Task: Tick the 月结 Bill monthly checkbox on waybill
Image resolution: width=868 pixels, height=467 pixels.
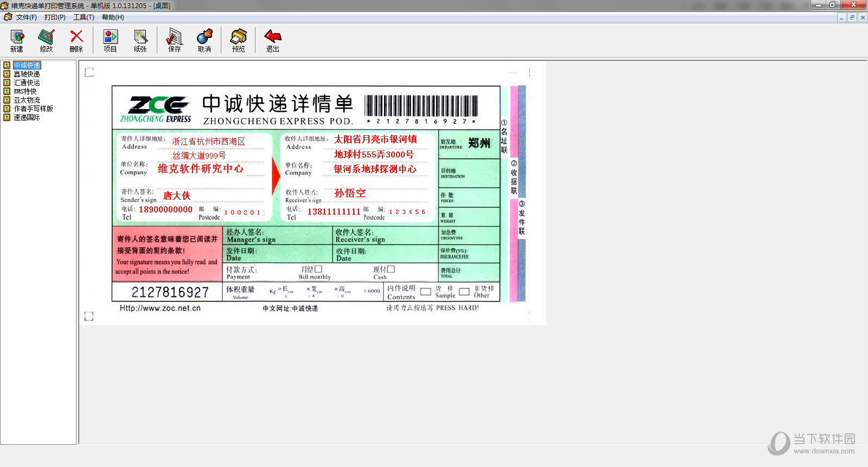Action: click(x=318, y=269)
